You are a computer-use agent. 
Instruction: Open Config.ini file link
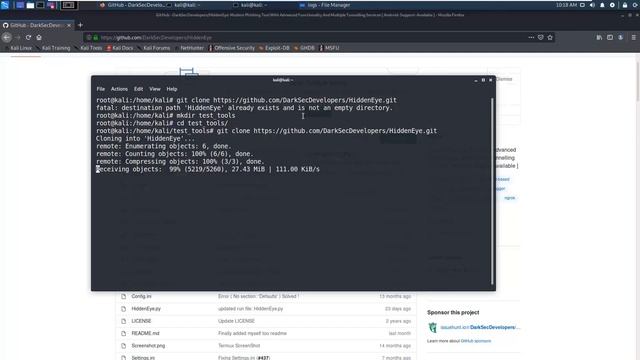[141, 296]
